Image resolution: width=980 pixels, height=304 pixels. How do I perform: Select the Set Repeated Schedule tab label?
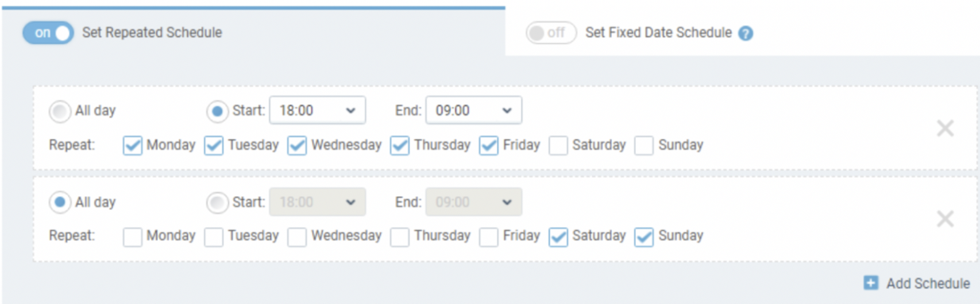point(152,33)
